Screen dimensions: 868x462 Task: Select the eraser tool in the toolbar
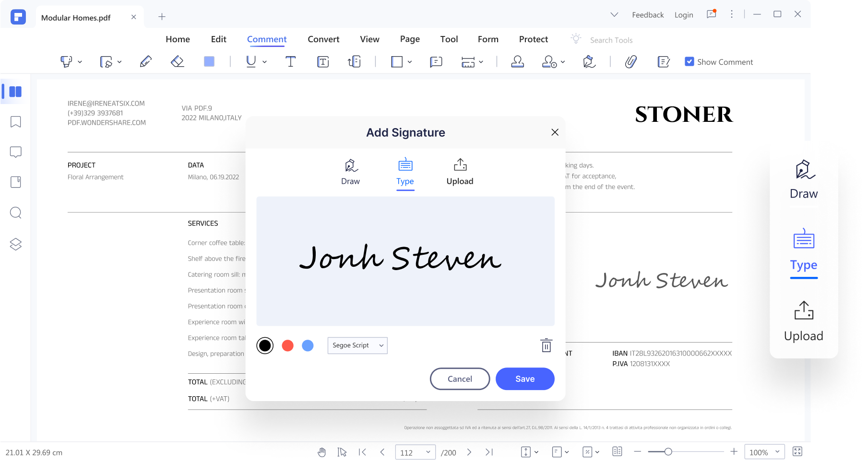178,61
